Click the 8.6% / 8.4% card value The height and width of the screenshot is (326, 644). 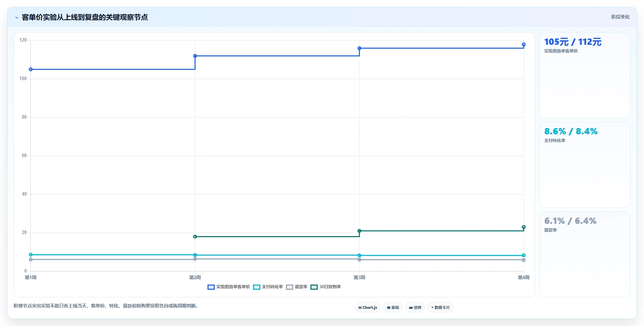point(571,132)
